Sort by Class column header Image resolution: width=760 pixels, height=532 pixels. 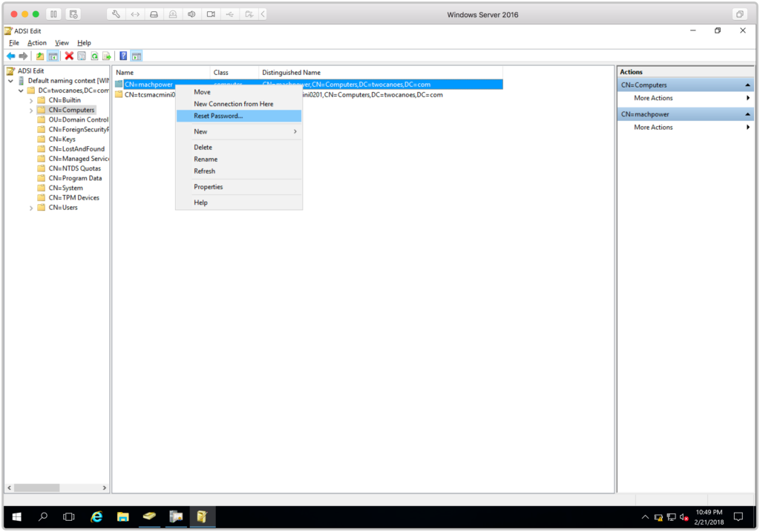[235, 73]
